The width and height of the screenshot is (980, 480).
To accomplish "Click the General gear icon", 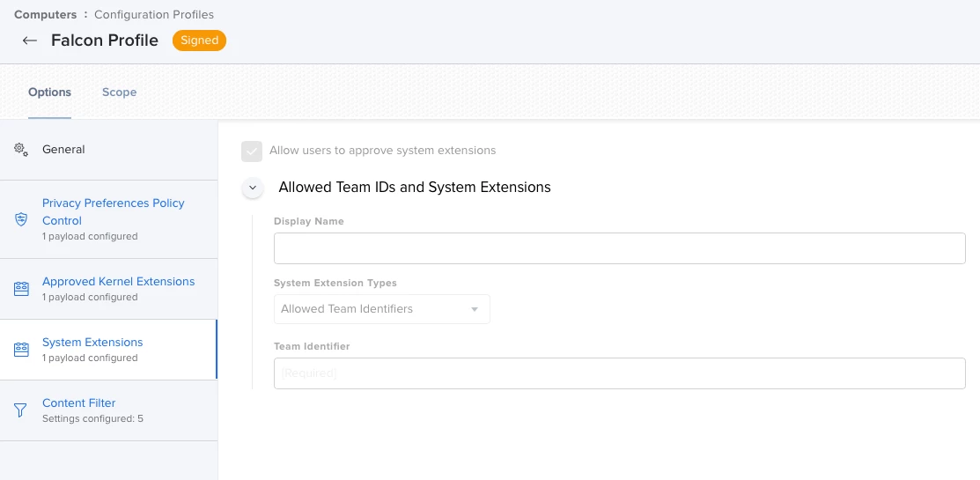I will pos(21,150).
